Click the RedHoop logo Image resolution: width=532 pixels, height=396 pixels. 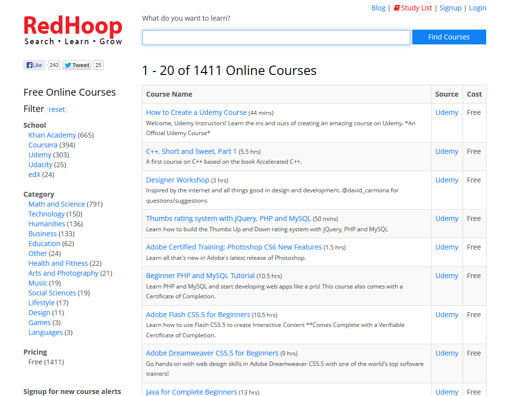point(73,30)
